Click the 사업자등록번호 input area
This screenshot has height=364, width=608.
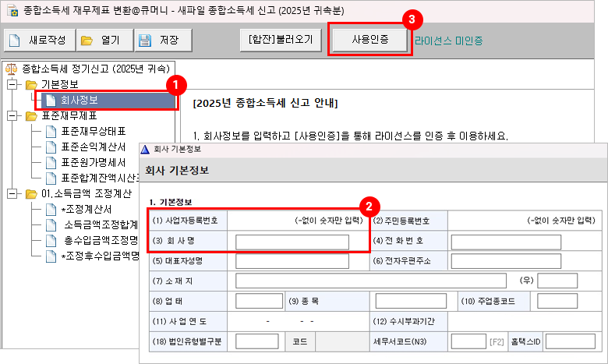click(x=297, y=221)
